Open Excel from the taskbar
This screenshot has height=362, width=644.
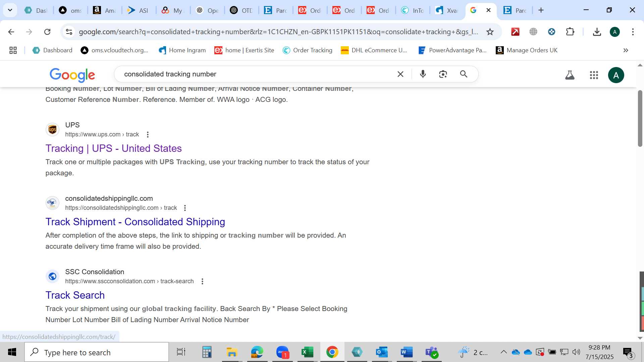(x=307, y=352)
